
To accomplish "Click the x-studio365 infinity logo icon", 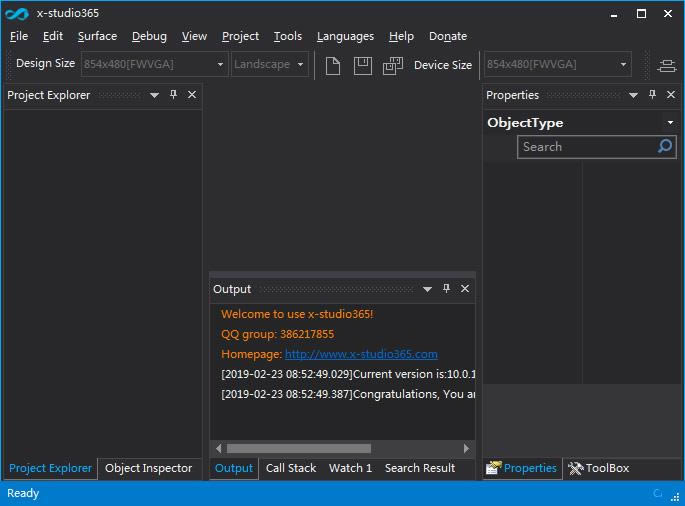I will (17, 14).
